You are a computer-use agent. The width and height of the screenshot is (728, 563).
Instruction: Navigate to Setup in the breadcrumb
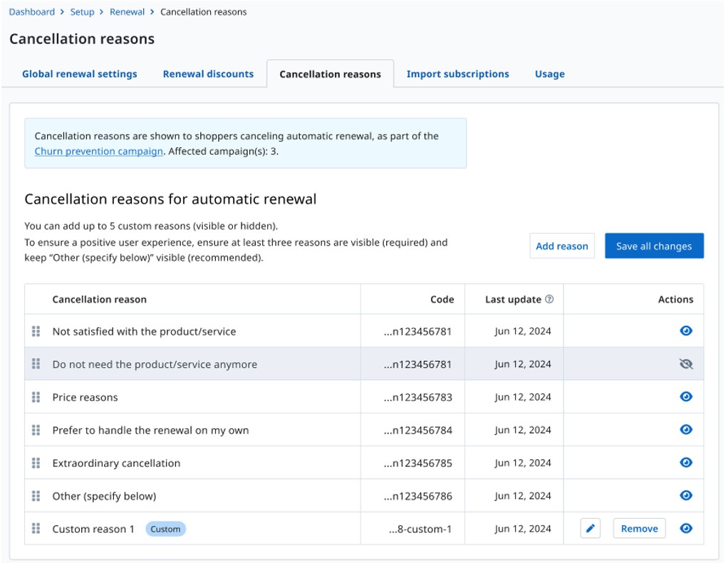click(82, 12)
